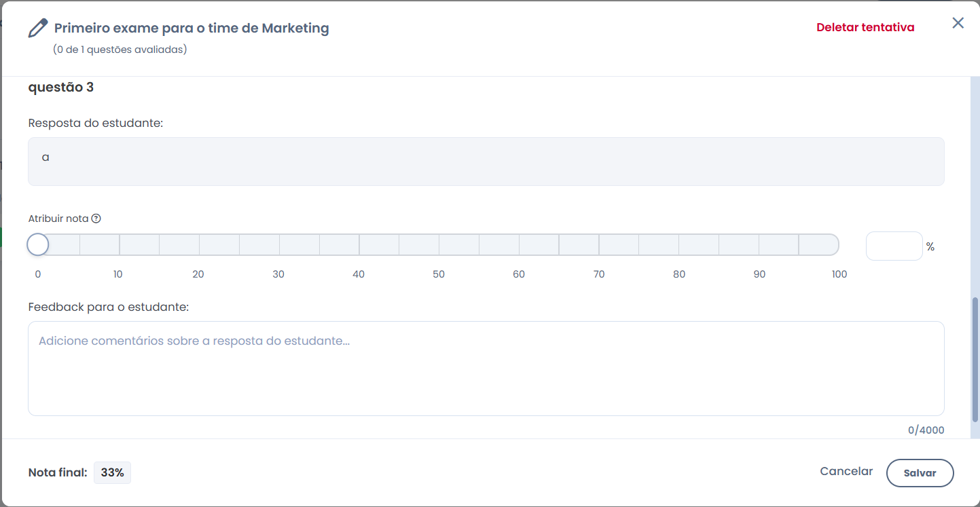Click the pencil icon beside the exam title
The width and height of the screenshot is (980, 507).
tap(38, 29)
